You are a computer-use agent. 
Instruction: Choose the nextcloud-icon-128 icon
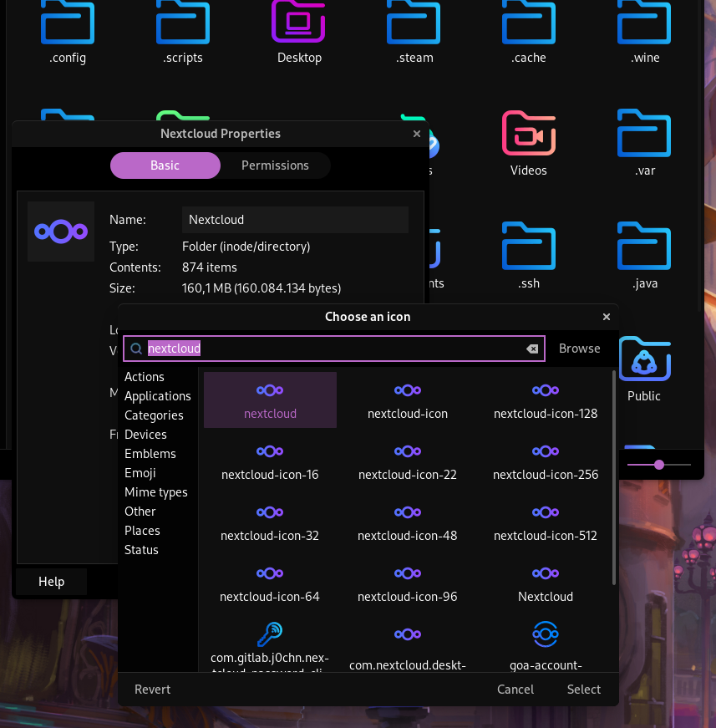pyautogui.click(x=546, y=400)
